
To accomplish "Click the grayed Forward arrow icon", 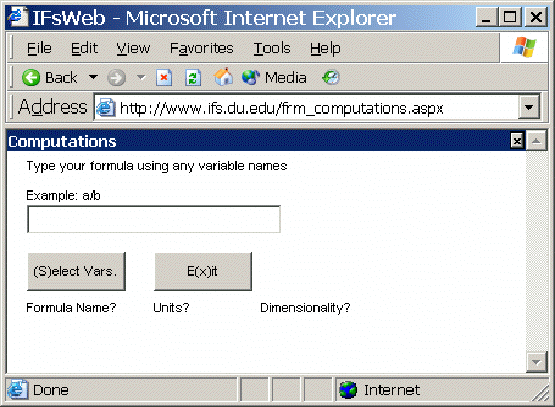I will [x=116, y=78].
